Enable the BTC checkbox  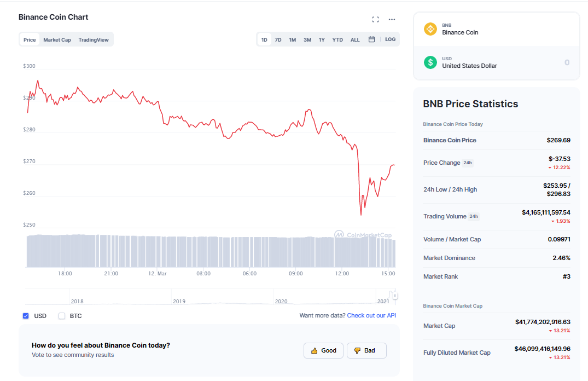[x=62, y=316]
